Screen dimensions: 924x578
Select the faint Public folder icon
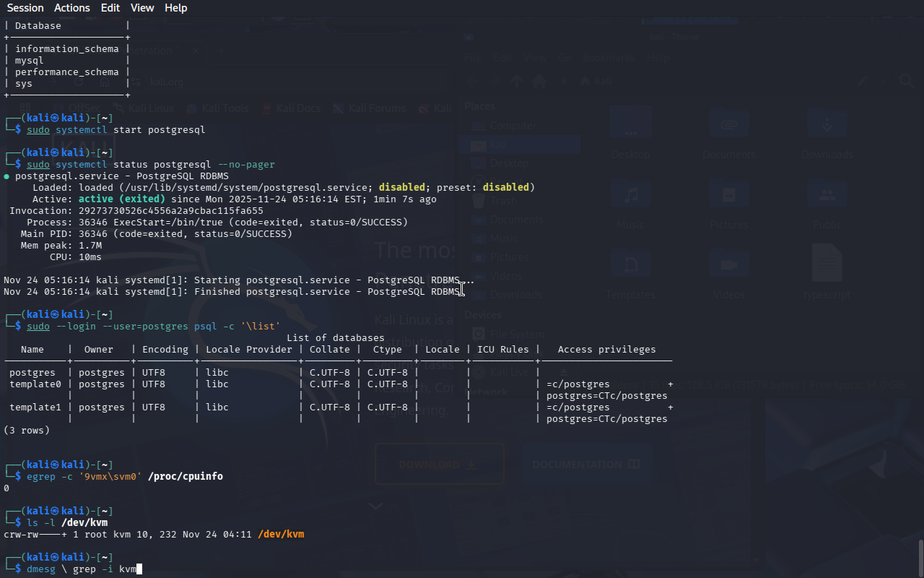coord(827,197)
